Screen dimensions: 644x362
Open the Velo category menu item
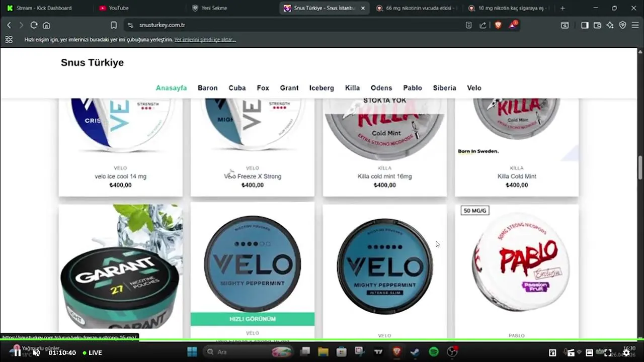point(474,88)
